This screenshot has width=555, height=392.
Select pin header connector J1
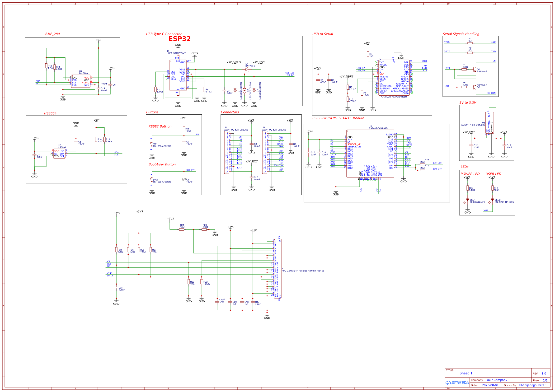coord(227,153)
